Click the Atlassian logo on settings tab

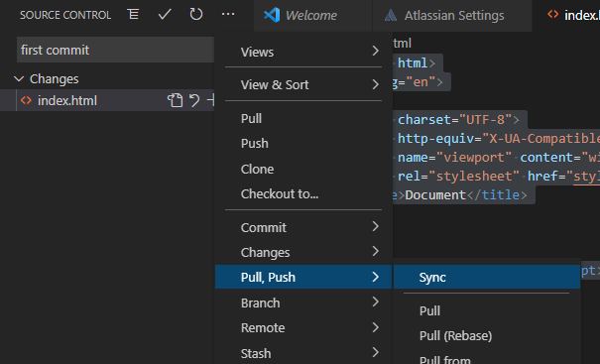click(391, 15)
